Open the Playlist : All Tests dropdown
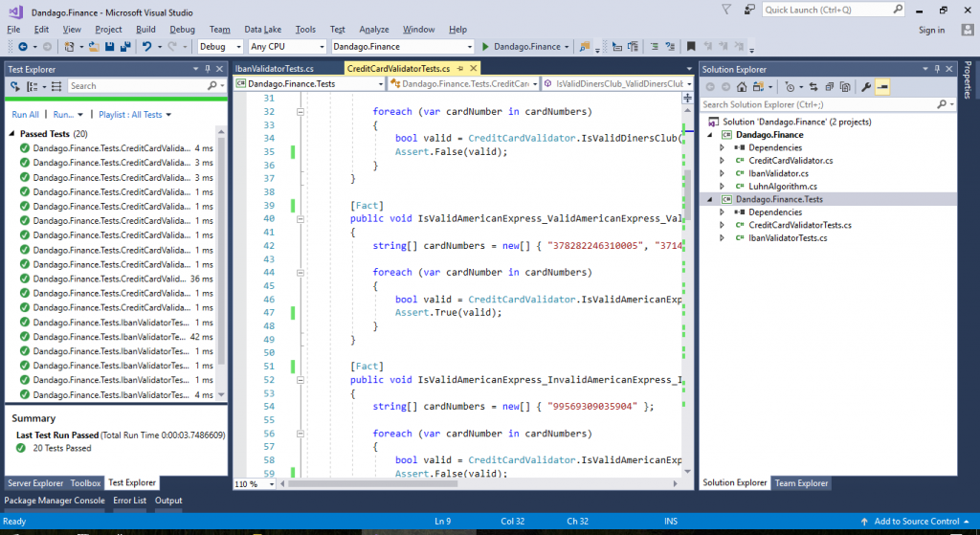 [134, 115]
